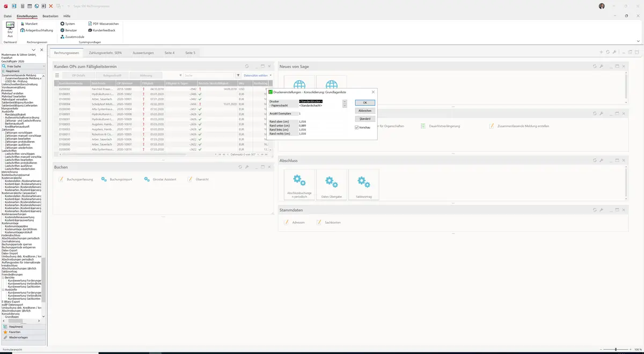Open the Bearbeiten menu
The image size is (644, 354).
pos(50,17)
